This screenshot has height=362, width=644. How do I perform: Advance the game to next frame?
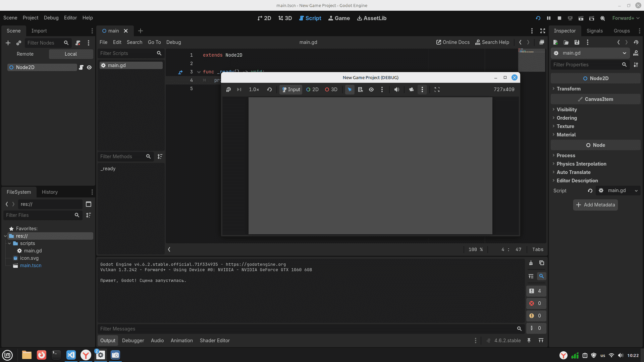coord(239,89)
